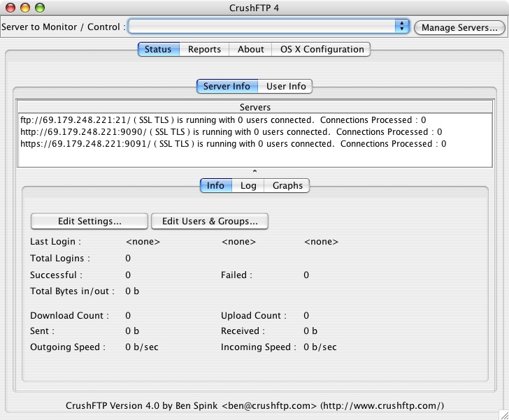
Task: Select the Server Info tab
Action: point(227,86)
